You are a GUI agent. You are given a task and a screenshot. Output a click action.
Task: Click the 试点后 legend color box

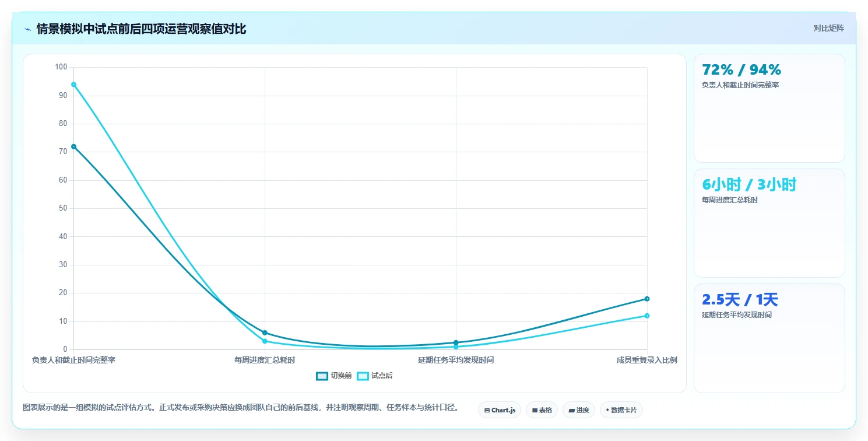pos(363,376)
